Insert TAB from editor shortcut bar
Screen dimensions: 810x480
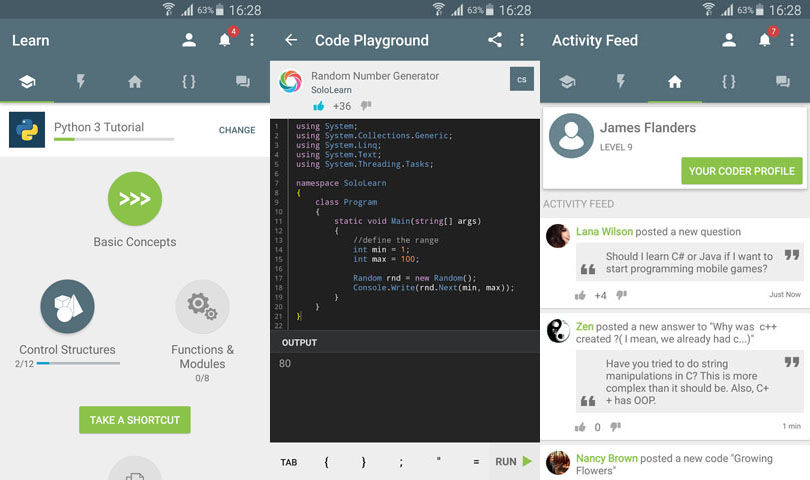pos(289,462)
